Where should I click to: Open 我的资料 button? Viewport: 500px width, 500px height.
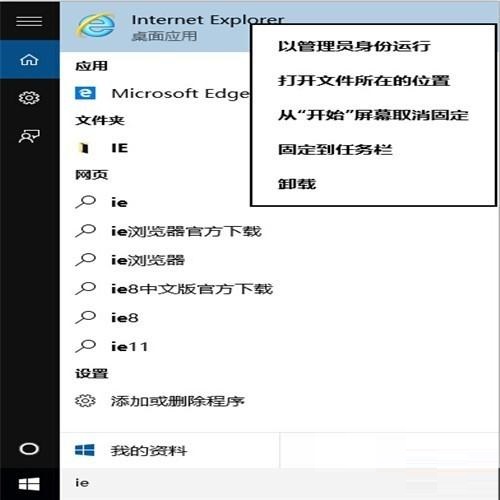tap(170, 451)
